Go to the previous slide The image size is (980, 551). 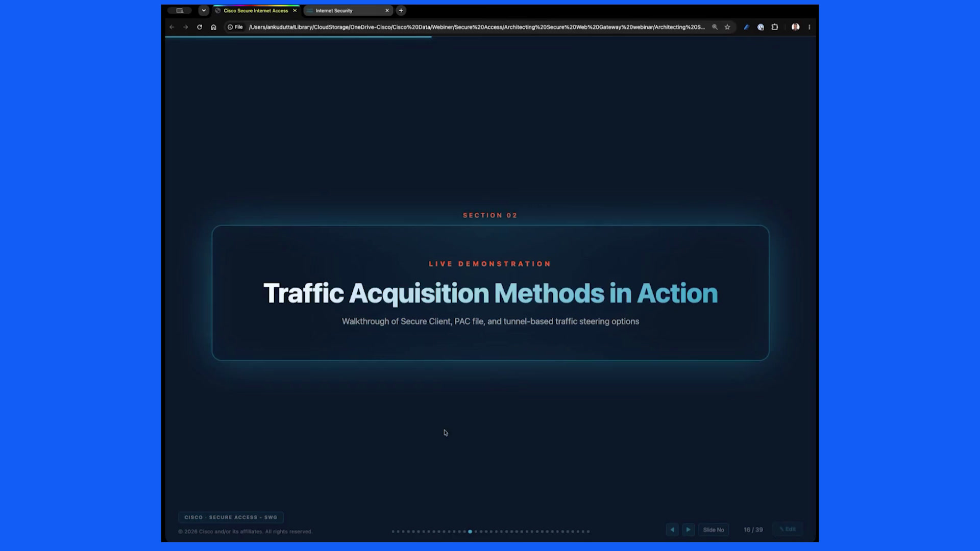[x=672, y=530]
